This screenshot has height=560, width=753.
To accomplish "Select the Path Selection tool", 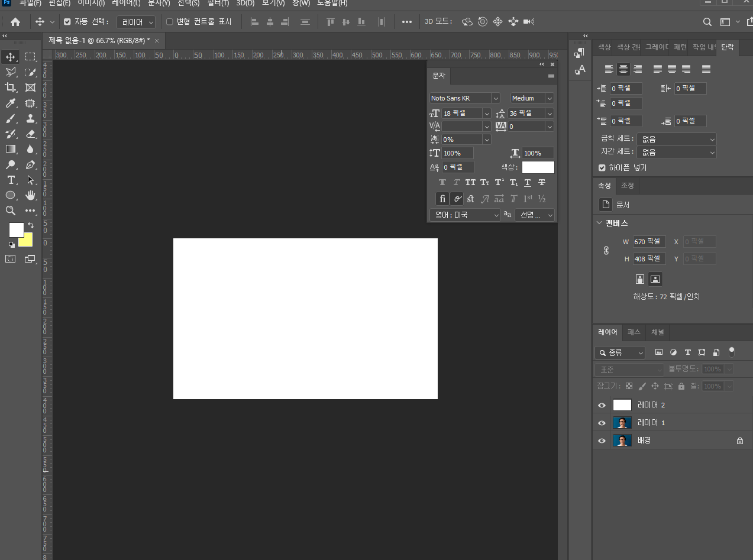I will pos(30,180).
